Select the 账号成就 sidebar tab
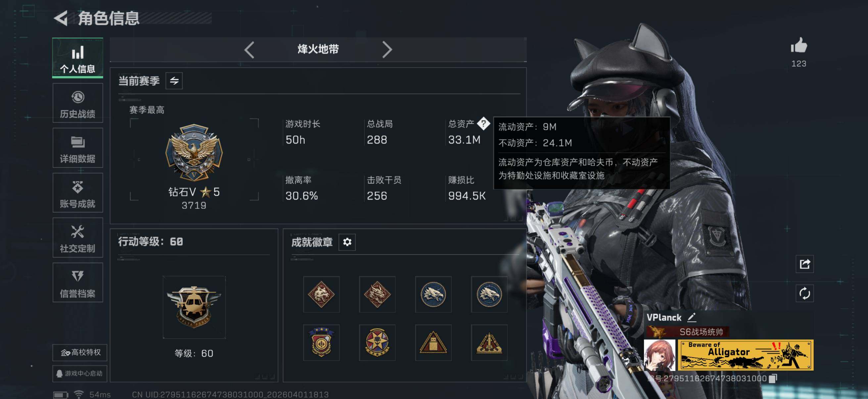The height and width of the screenshot is (399, 868). coord(78,193)
